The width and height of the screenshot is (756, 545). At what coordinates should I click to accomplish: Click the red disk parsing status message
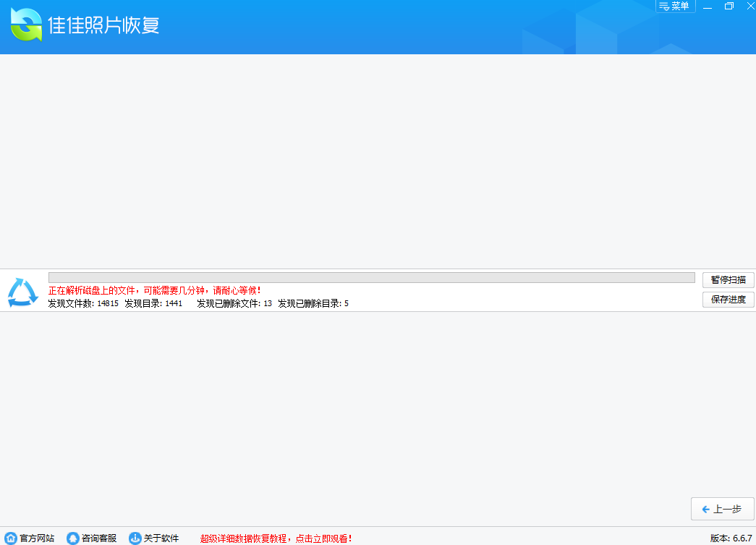pos(155,290)
